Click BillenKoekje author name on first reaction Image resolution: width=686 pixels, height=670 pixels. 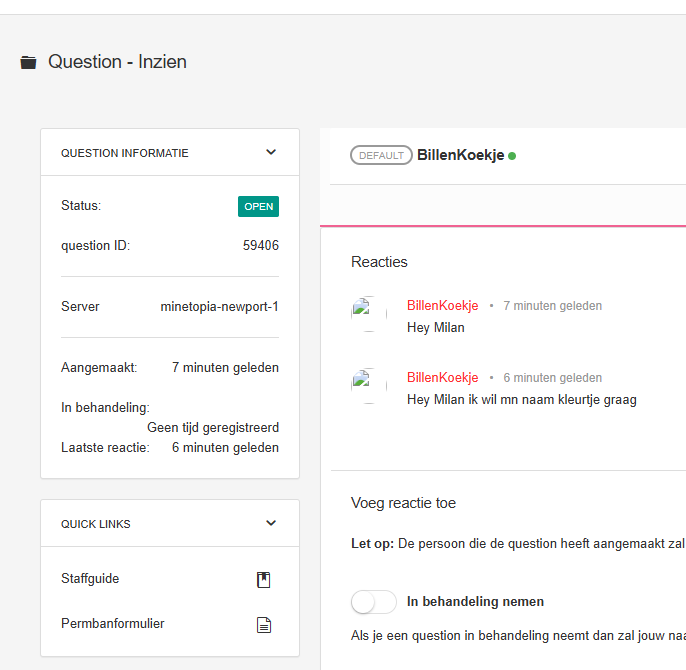tap(442, 306)
